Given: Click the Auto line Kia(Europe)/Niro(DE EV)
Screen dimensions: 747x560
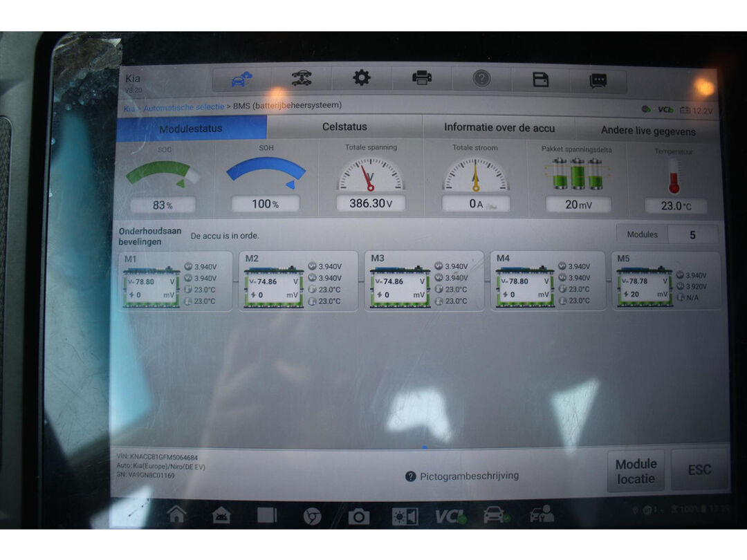Looking at the screenshot, I should tap(161, 467).
